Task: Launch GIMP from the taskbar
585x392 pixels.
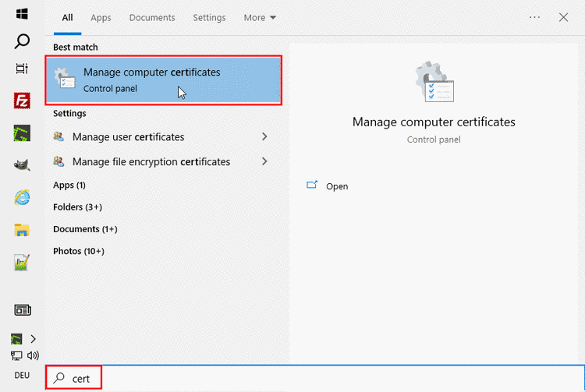Action: pos(22,165)
